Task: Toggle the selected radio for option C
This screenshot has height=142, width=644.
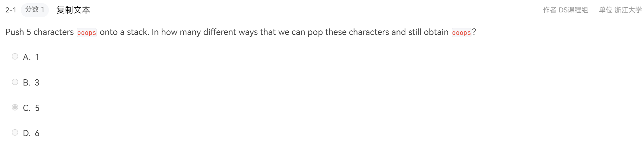Action: [x=15, y=107]
